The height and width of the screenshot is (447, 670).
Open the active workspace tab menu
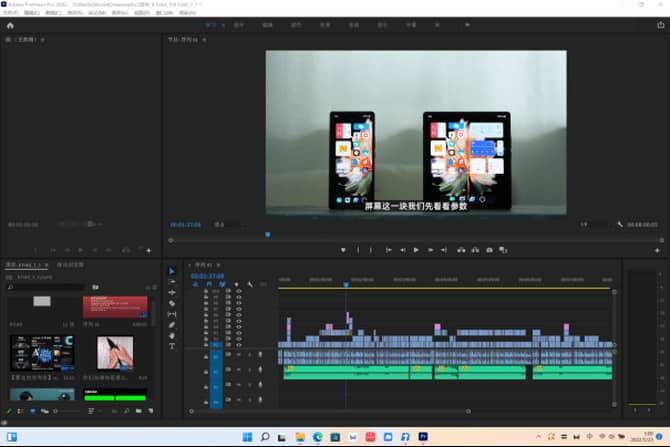coord(223,25)
